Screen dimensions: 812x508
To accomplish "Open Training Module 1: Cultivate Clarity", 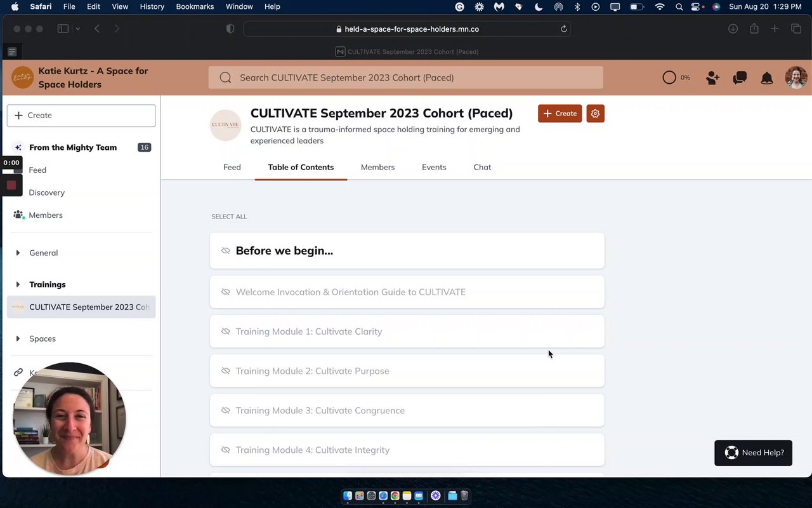I will coord(407,331).
